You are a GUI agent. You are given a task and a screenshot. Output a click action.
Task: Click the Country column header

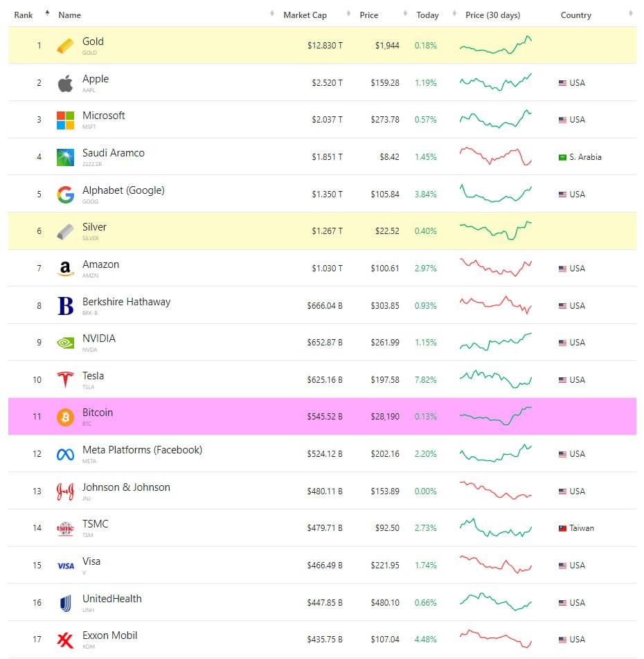pyautogui.click(x=576, y=15)
